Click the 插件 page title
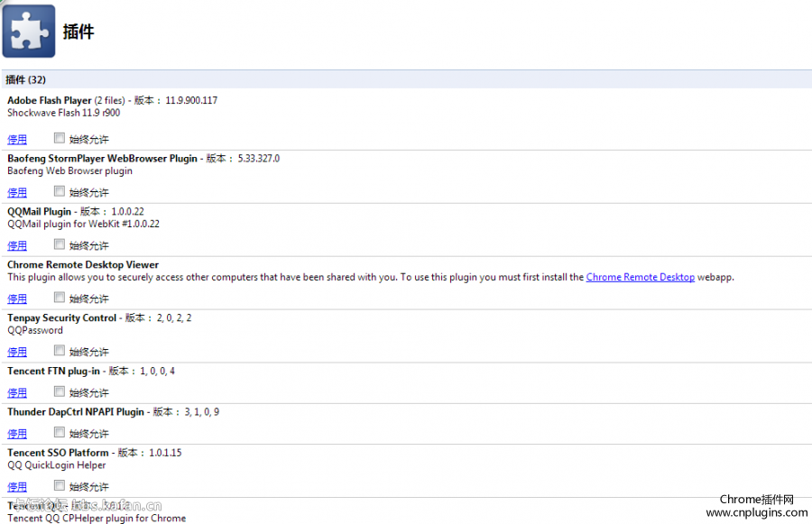This screenshot has height=524, width=812. 78,32
